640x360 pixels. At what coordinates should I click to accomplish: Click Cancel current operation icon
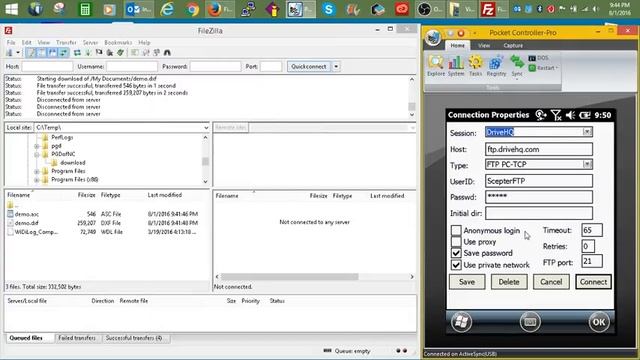pos(99,53)
